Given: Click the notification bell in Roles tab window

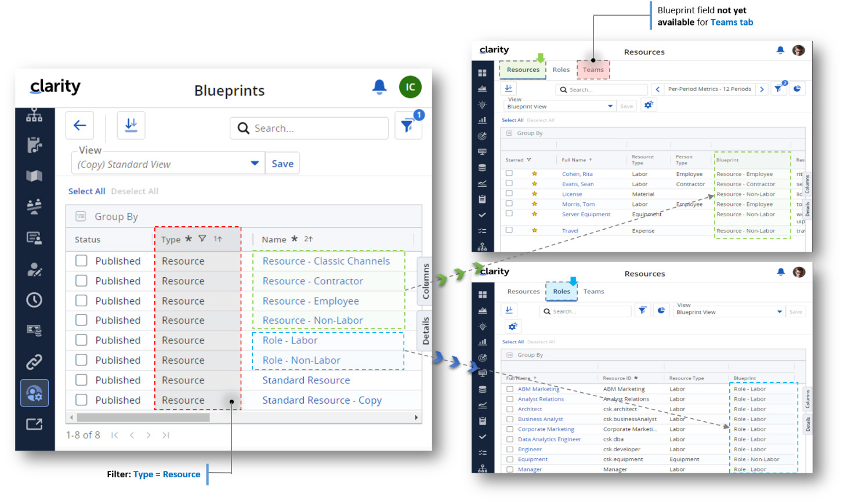Looking at the screenshot, I should (781, 272).
